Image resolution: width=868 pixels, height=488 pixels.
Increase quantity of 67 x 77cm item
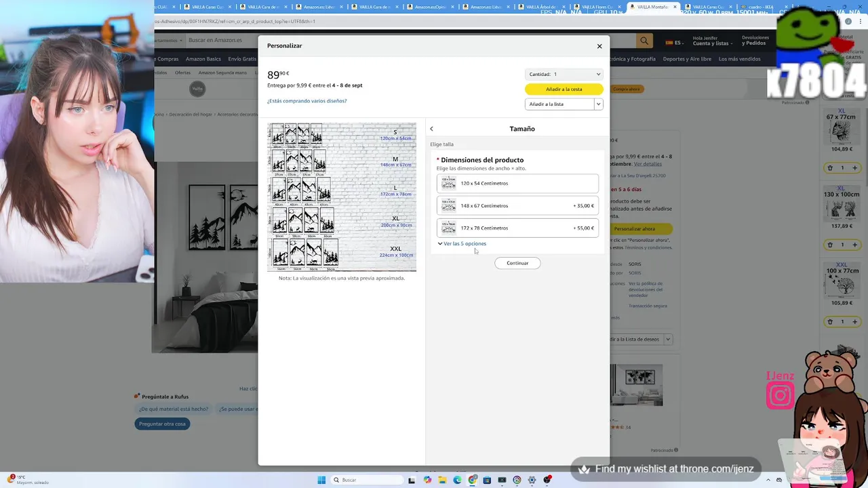point(854,168)
